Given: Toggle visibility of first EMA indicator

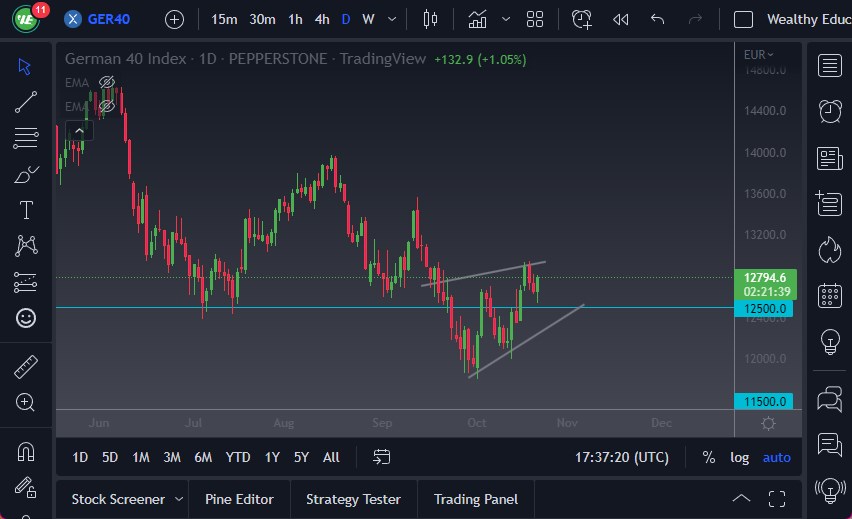Looking at the screenshot, I should coord(106,82).
